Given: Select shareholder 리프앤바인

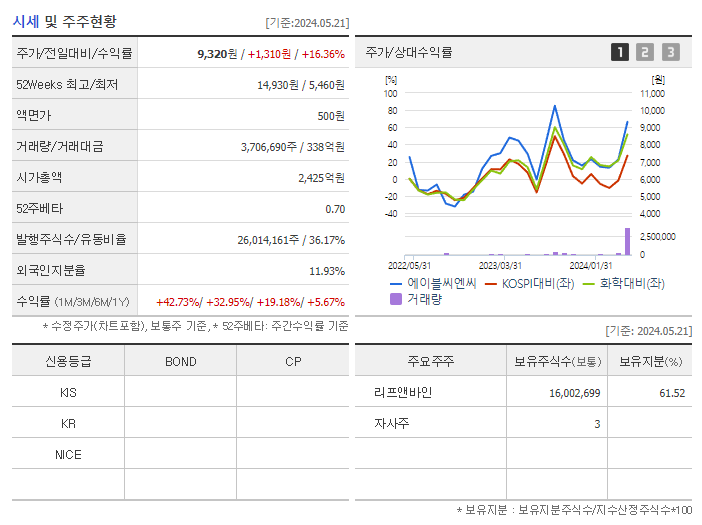Looking at the screenshot, I should coord(403,393).
